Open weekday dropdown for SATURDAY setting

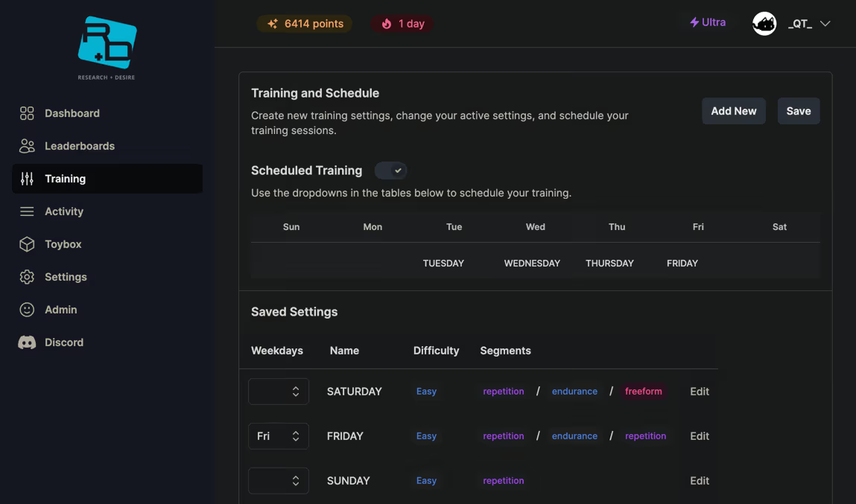pyautogui.click(x=279, y=392)
